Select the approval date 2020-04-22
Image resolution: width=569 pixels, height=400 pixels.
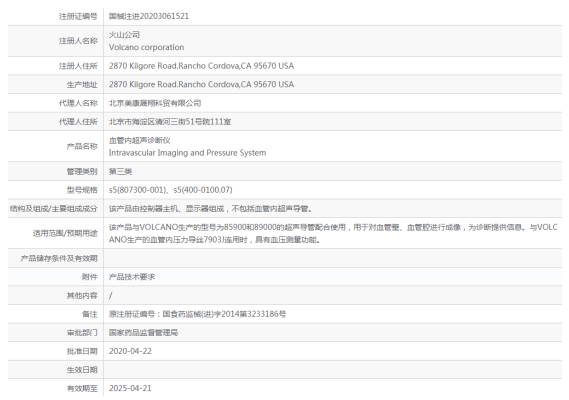130,351
